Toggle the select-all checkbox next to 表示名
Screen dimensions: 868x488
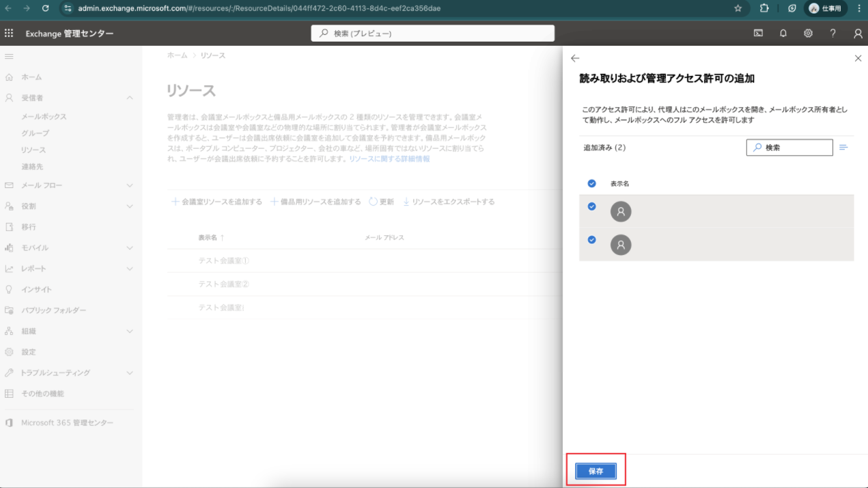click(591, 184)
